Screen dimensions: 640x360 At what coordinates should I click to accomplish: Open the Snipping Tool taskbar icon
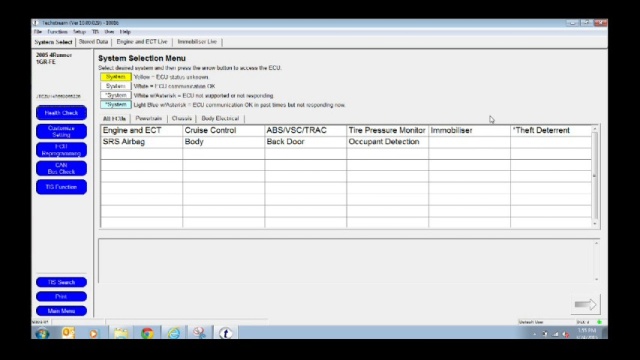[x=200, y=333]
